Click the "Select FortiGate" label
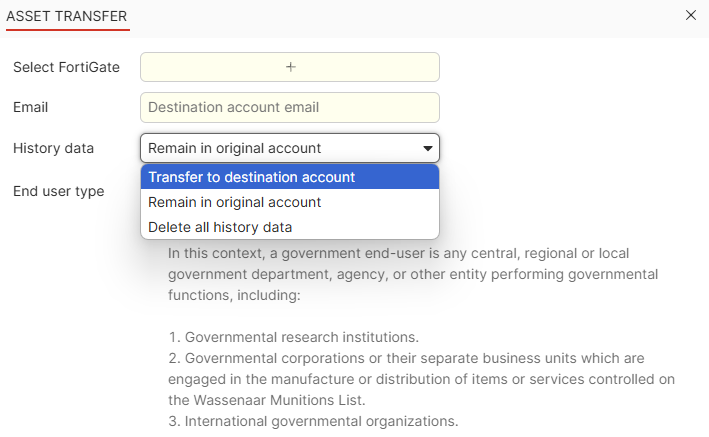The height and width of the screenshot is (437, 709). [66, 67]
